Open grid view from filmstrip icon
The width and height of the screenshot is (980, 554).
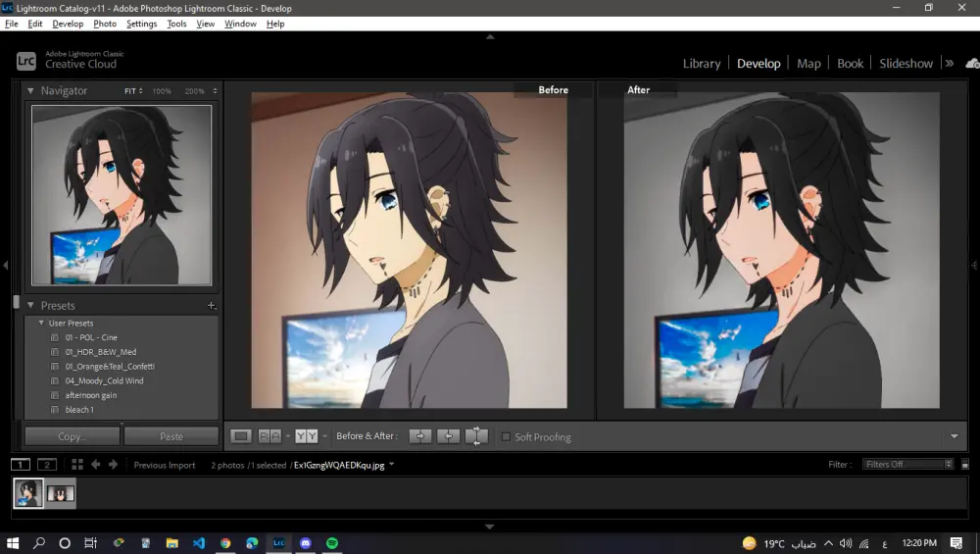[x=77, y=465]
